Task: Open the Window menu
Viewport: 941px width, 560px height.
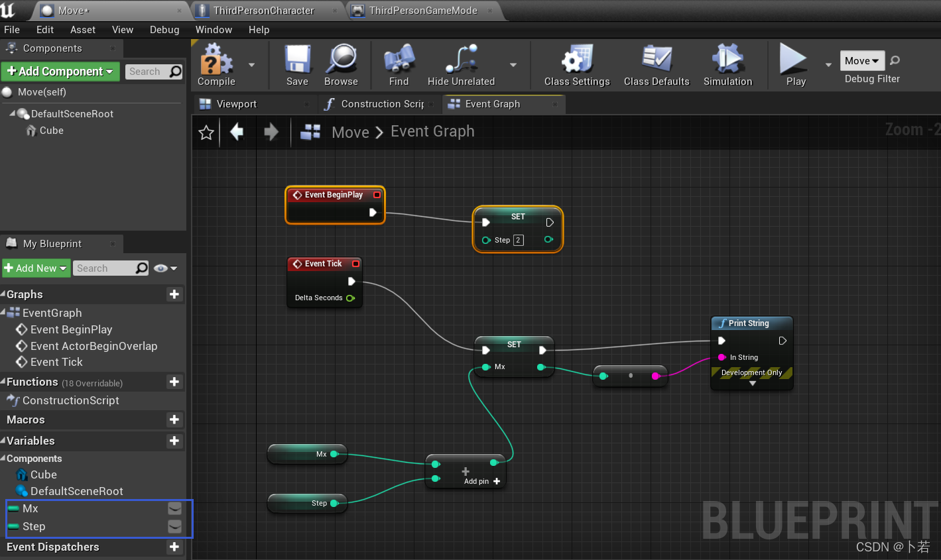Action: [x=214, y=30]
